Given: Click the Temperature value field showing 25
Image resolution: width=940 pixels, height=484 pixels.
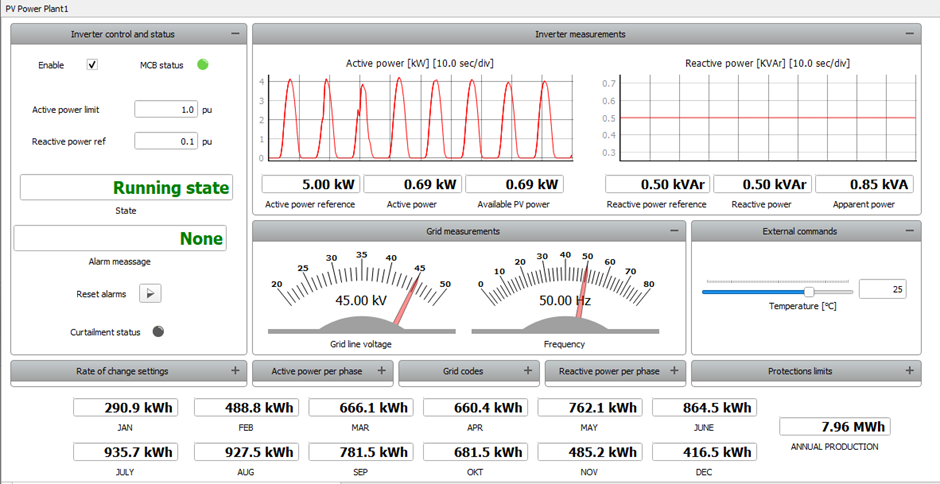Looking at the screenshot, I should [882, 289].
